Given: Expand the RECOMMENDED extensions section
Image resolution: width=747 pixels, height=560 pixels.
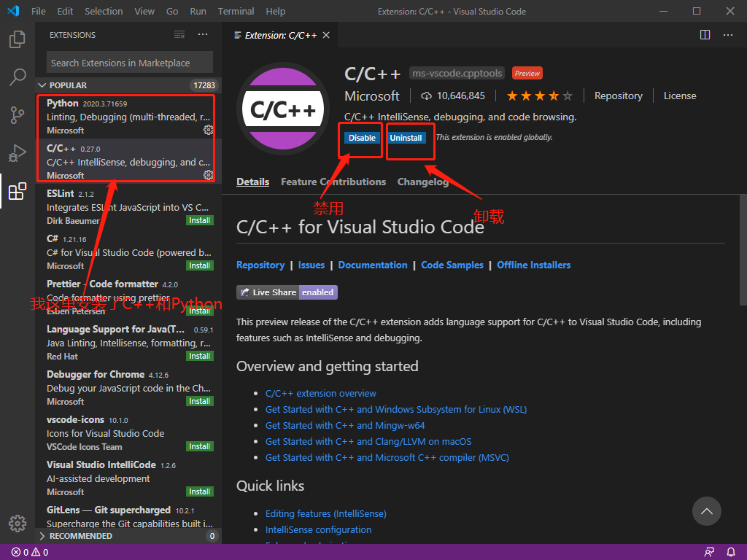Looking at the screenshot, I should [x=128, y=536].
